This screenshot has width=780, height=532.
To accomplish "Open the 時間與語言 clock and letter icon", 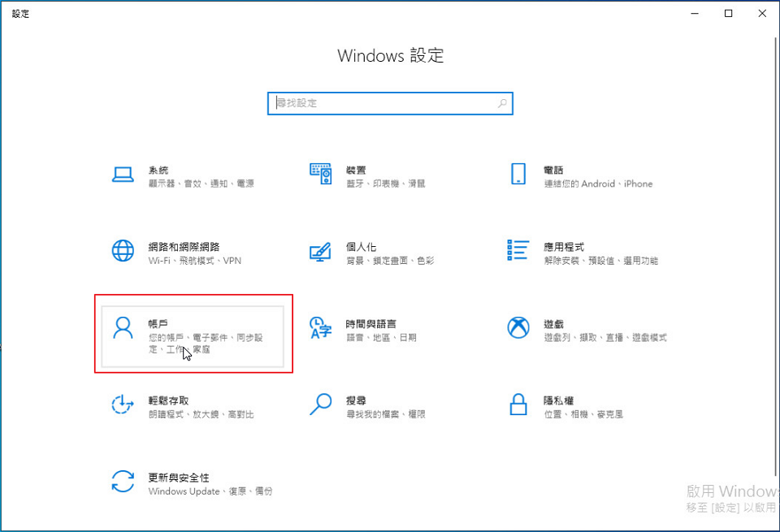I will [320, 327].
